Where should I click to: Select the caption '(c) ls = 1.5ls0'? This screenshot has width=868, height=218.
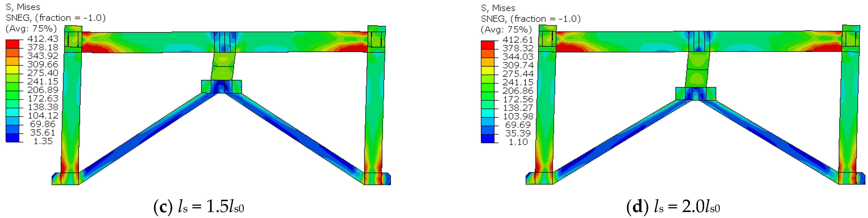(x=199, y=207)
